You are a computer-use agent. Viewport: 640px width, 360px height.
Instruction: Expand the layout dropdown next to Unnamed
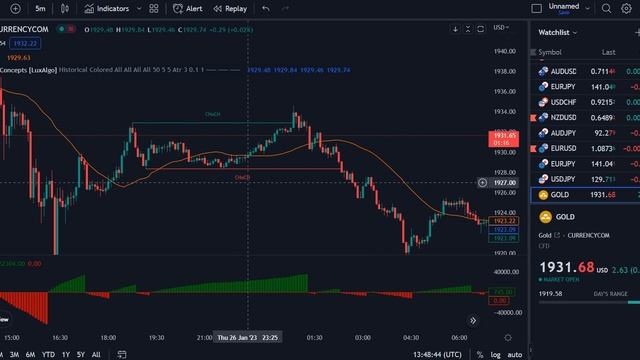pyautogui.click(x=587, y=9)
